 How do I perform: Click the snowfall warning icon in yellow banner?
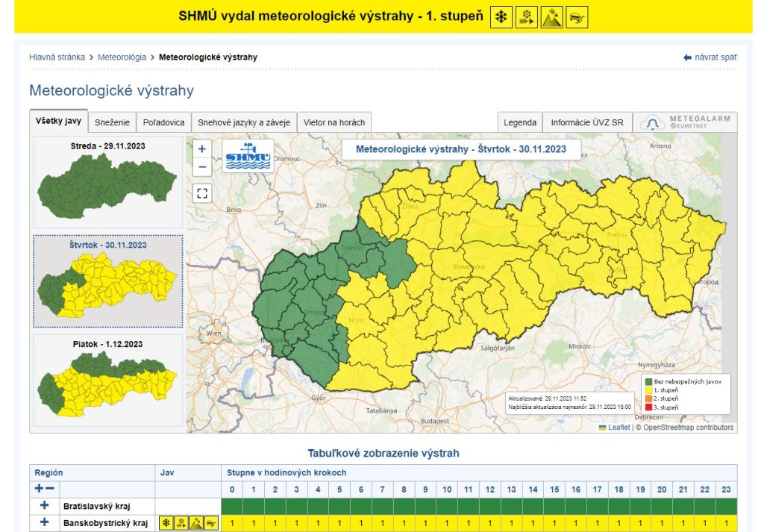[501, 16]
